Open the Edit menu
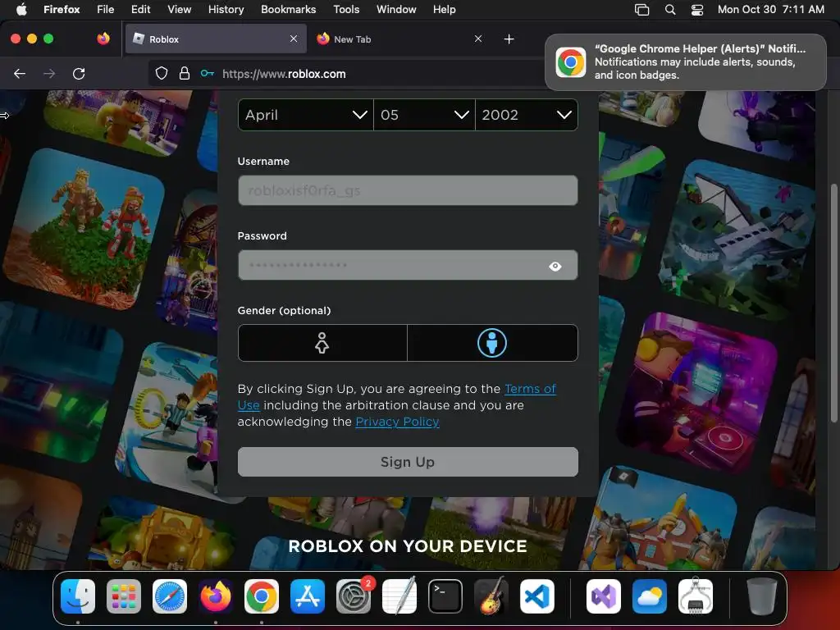840x630 pixels. pos(140,9)
